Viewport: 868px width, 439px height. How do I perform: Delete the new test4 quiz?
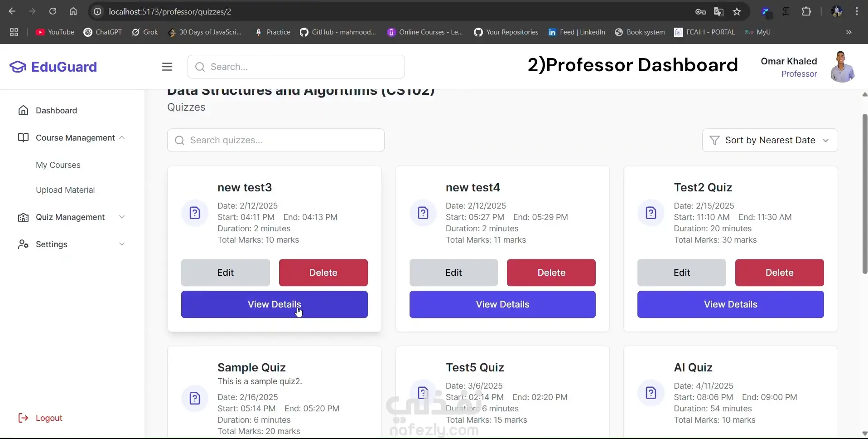pyautogui.click(x=551, y=273)
